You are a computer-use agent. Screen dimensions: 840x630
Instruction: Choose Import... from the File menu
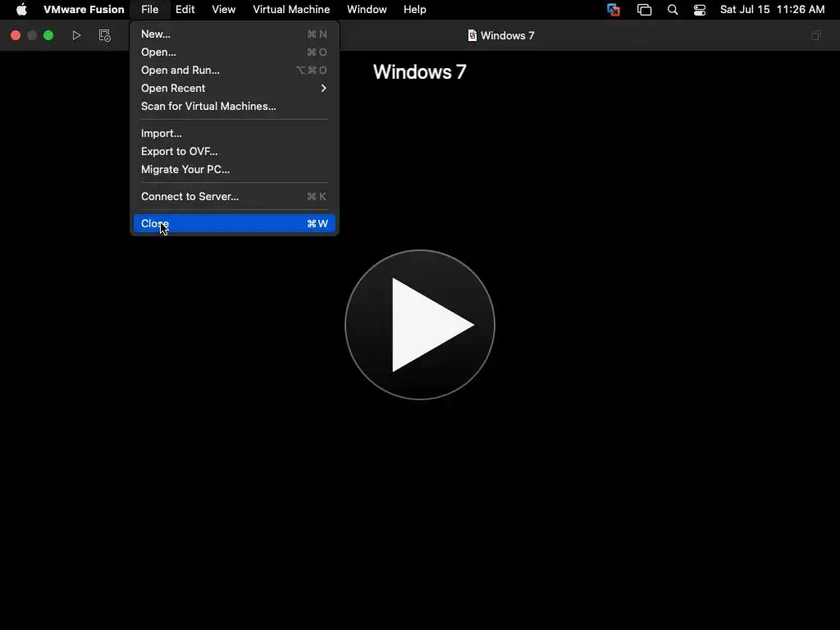pos(234,134)
